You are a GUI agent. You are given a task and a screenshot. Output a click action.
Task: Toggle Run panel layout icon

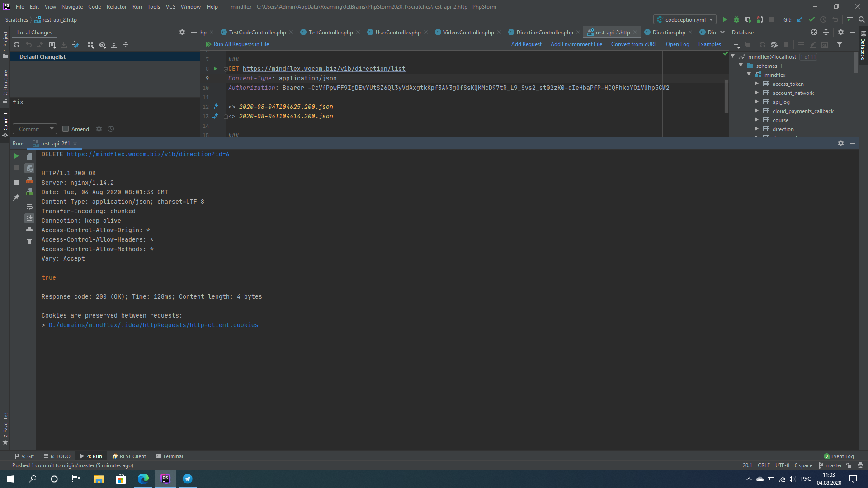[16, 183]
